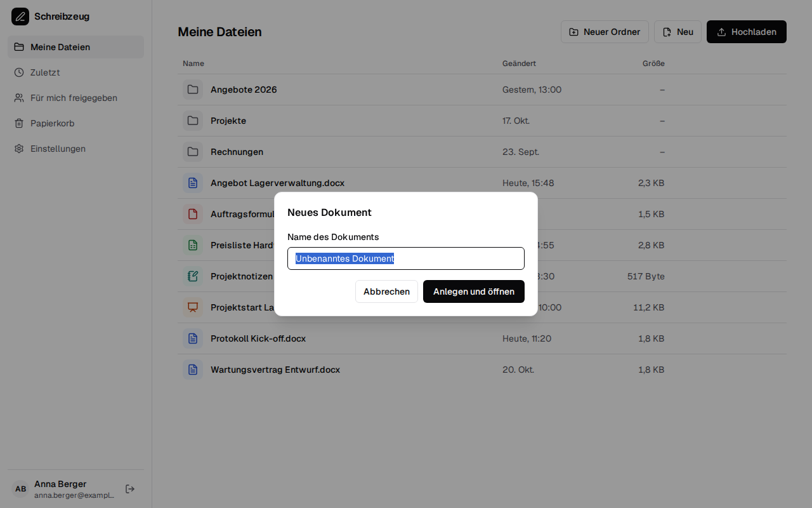This screenshot has width=812, height=508.
Task: Select the Angebot Lagerverwaltung.docx file name
Action: tap(277, 183)
